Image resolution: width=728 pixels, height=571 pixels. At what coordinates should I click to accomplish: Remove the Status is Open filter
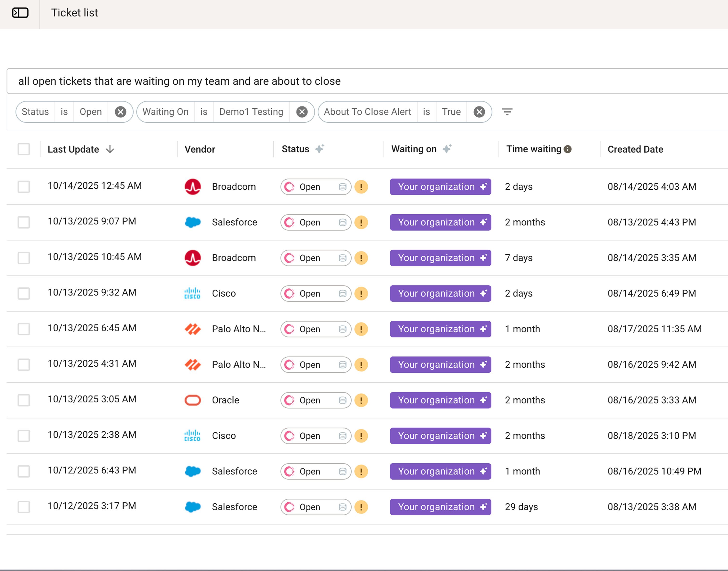120,112
